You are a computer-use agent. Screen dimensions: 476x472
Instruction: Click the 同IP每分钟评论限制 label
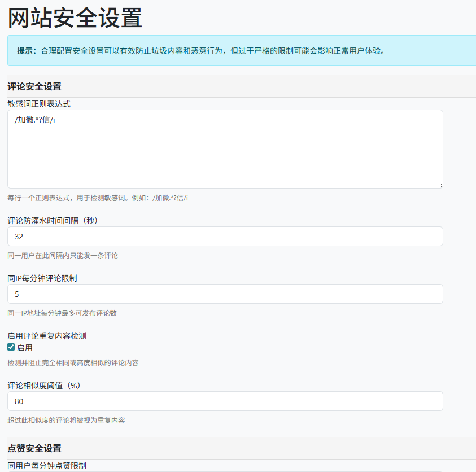42,278
